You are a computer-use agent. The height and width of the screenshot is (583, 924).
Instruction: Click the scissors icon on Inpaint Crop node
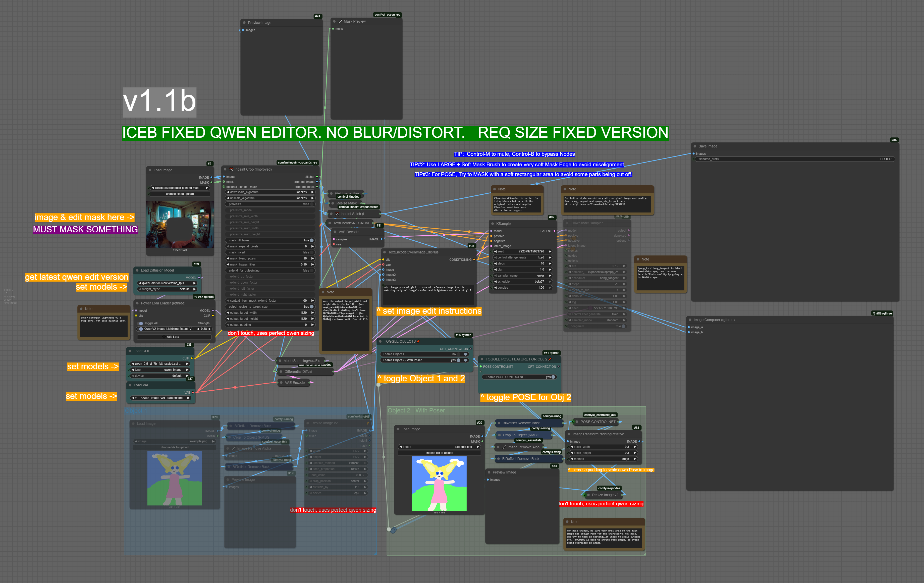(x=231, y=169)
